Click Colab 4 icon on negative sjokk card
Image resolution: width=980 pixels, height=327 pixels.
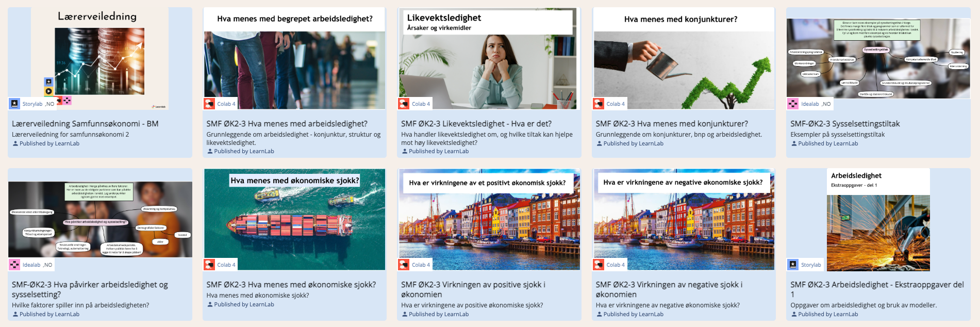599,265
